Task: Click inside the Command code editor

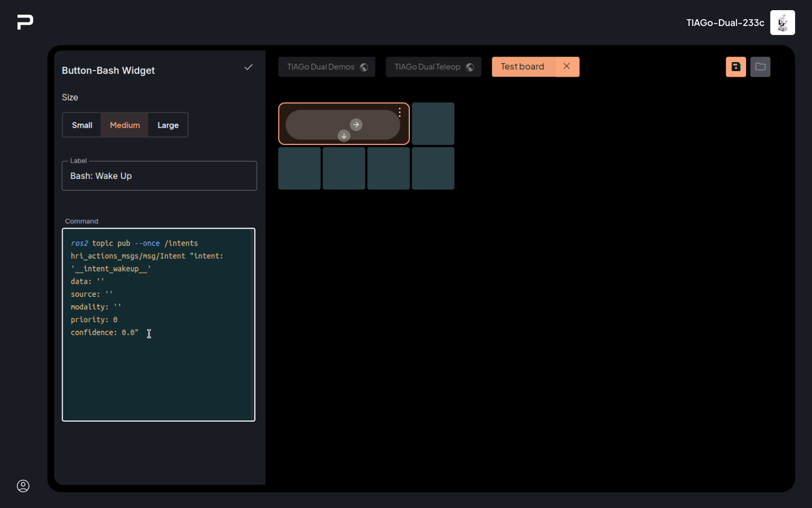Action: click(158, 373)
